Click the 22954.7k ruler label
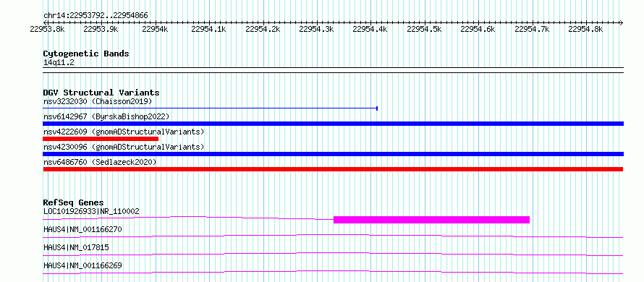Image resolution: width=644 pixels, height=282 pixels. coord(532,30)
